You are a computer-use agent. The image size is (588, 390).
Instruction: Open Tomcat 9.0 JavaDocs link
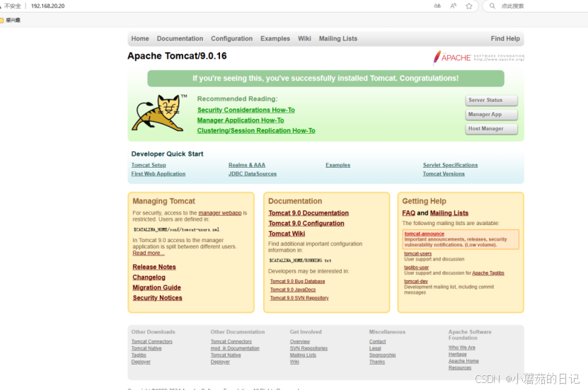pos(293,289)
